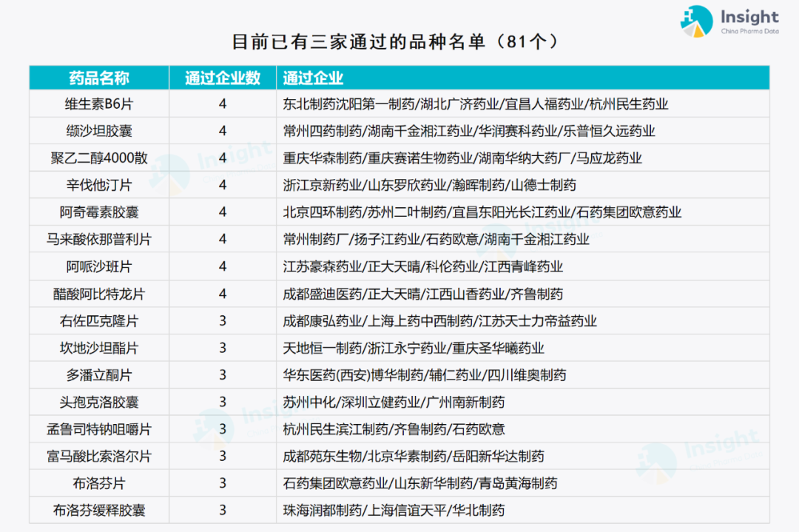Select the "多潘立酮片" drug name
This screenshot has height=532, width=799.
click(x=99, y=375)
